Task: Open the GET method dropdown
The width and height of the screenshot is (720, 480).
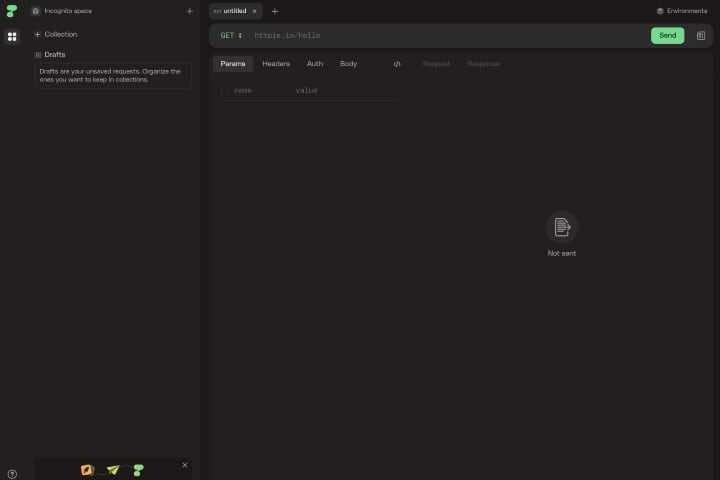Action: [231, 35]
